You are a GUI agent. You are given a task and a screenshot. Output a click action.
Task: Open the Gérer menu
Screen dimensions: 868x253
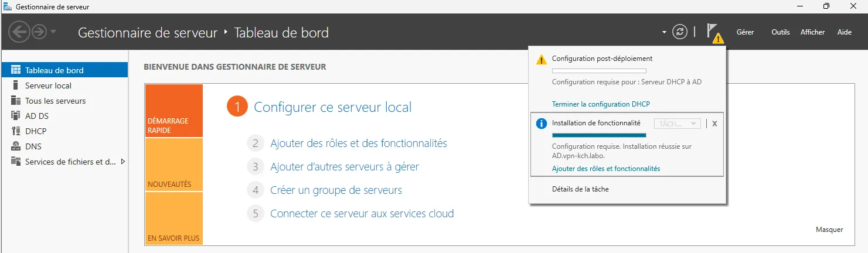point(745,32)
